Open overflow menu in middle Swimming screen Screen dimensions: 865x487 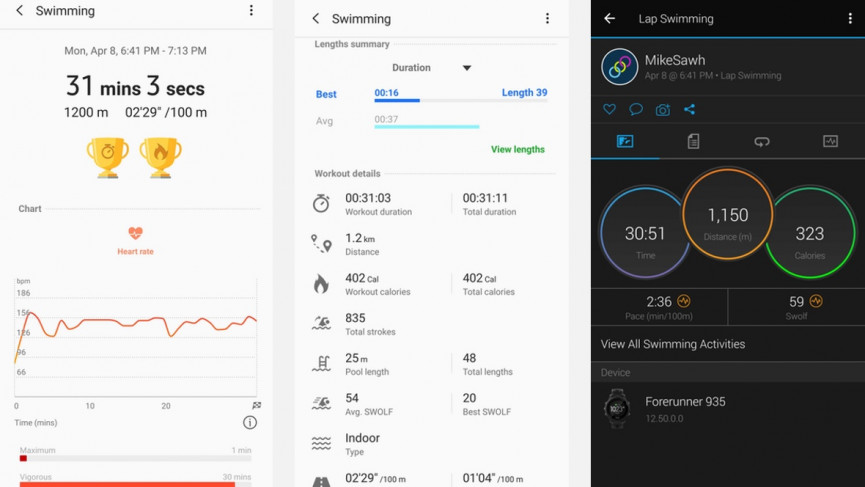point(547,18)
